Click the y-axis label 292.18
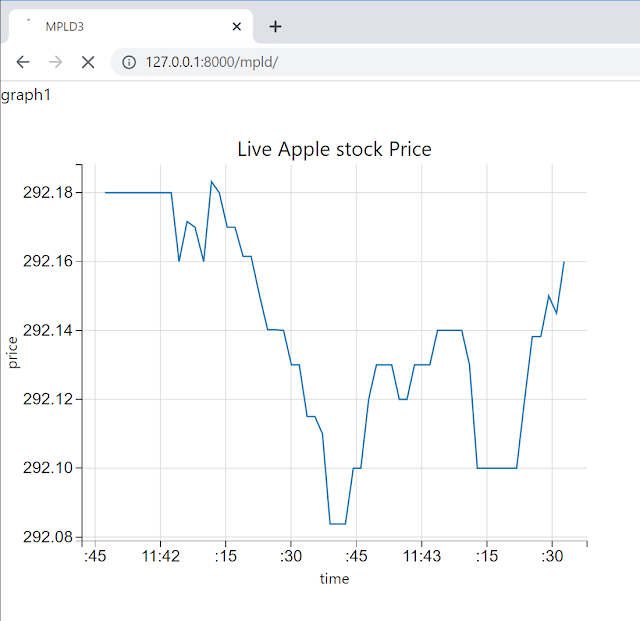The image size is (640, 621). [48, 192]
